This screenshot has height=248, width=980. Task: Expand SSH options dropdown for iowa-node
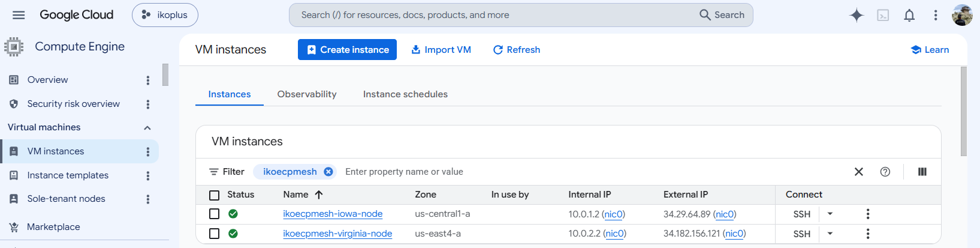click(830, 214)
